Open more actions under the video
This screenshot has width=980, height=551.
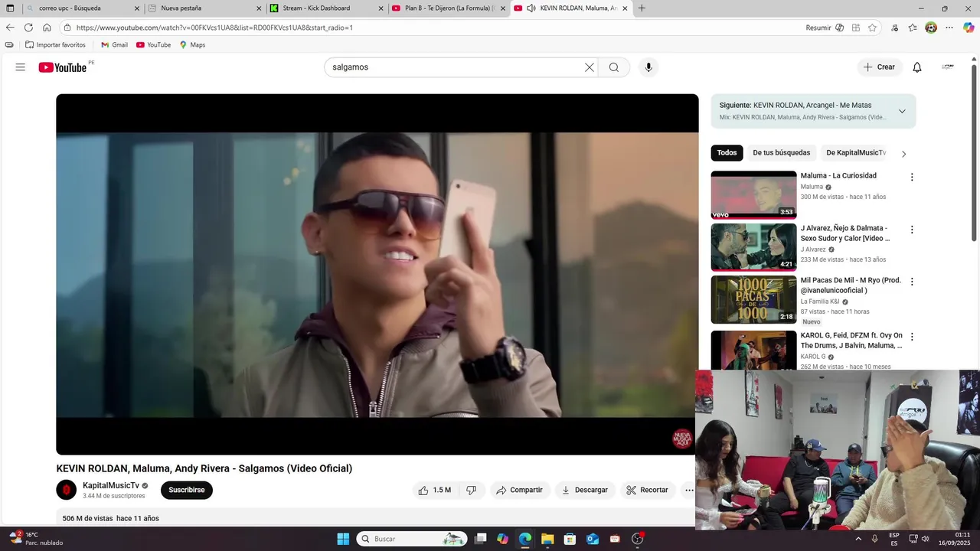tap(689, 490)
